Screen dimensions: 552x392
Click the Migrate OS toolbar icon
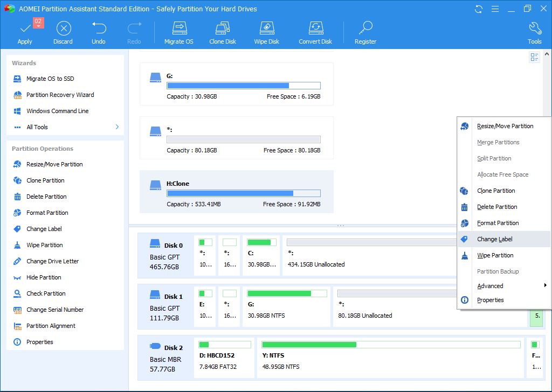click(x=178, y=29)
